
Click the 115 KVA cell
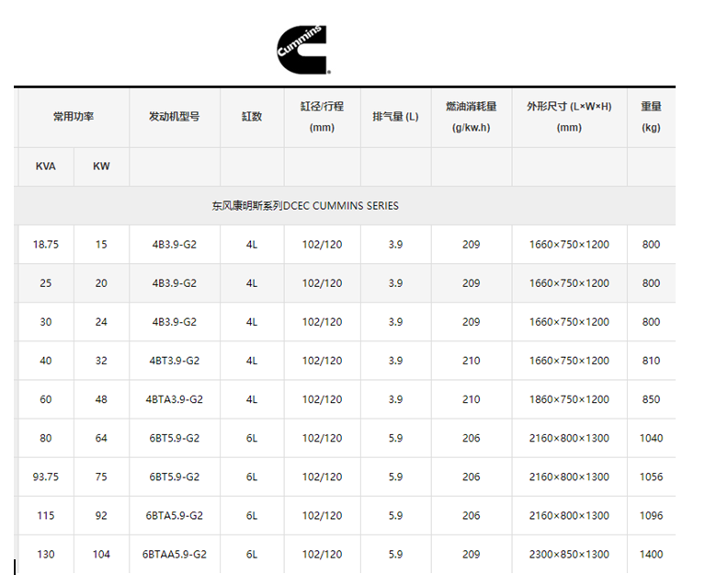[x=46, y=515]
